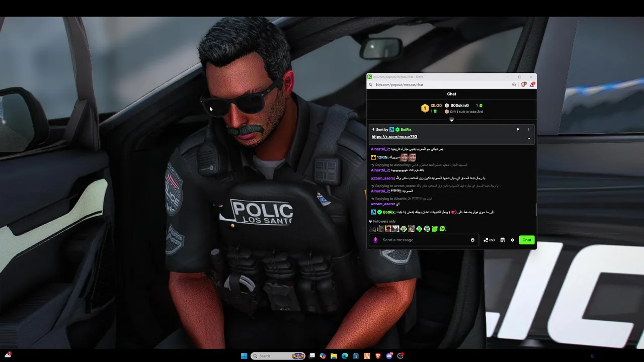This screenshot has height=362, width=644.
Task: Unpin the pinned BotRix message
Action: point(518,130)
